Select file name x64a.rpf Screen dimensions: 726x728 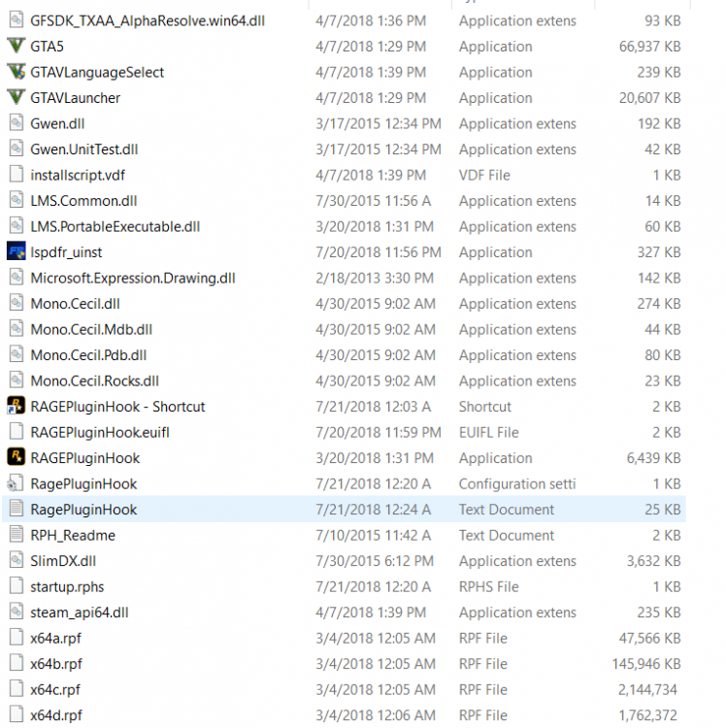pos(55,639)
